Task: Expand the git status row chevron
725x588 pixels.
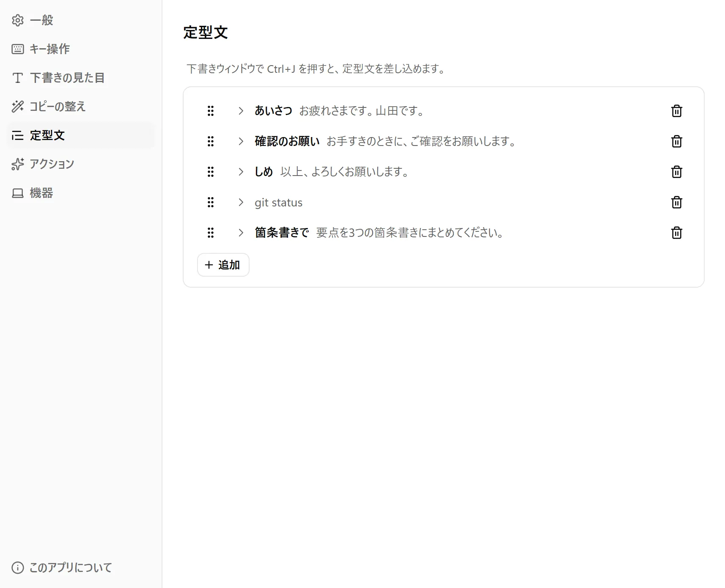Action: pos(241,202)
